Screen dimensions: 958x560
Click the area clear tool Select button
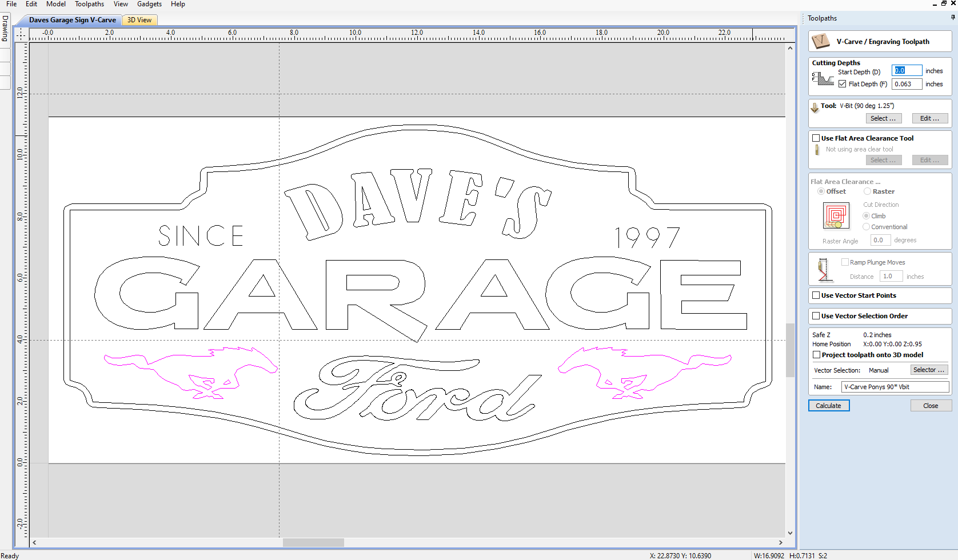point(883,160)
